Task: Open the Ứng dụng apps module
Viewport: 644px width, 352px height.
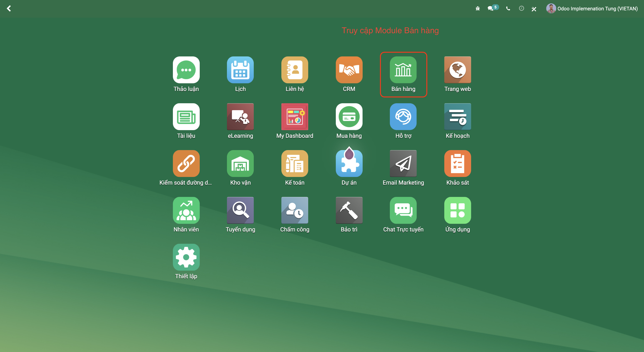Action: pyautogui.click(x=457, y=210)
